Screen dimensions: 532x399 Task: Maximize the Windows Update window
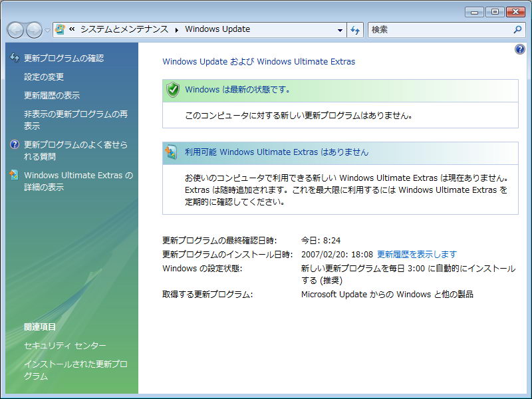[x=495, y=12]
